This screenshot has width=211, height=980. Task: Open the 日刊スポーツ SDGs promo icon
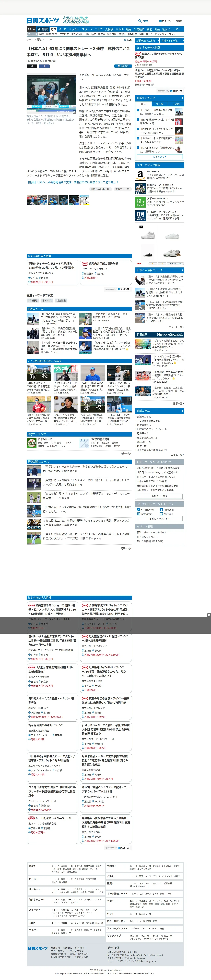point(140,202)
